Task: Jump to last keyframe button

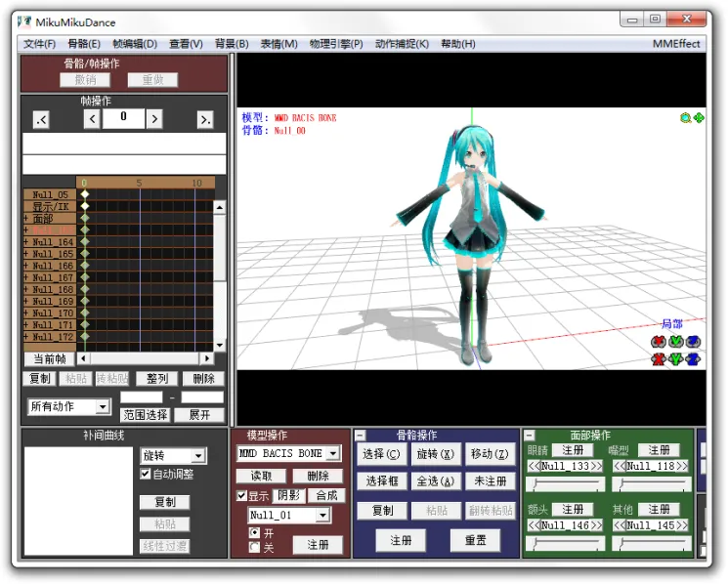Action: (x=205, y=120)
